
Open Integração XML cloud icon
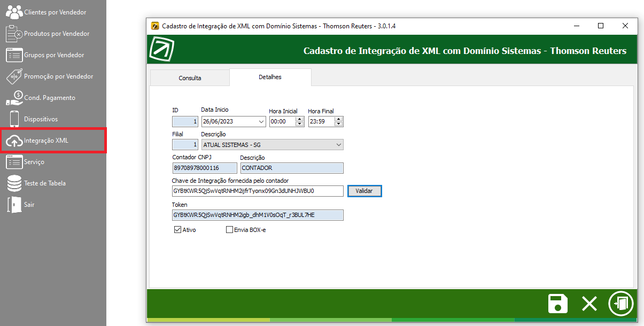(14, 141)
